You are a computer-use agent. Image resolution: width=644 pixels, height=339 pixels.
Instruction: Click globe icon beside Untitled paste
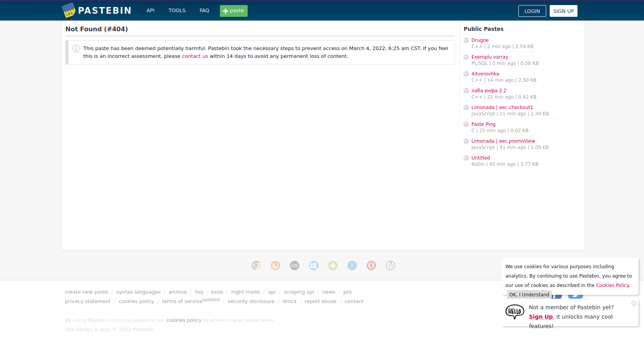coord(466,158)
